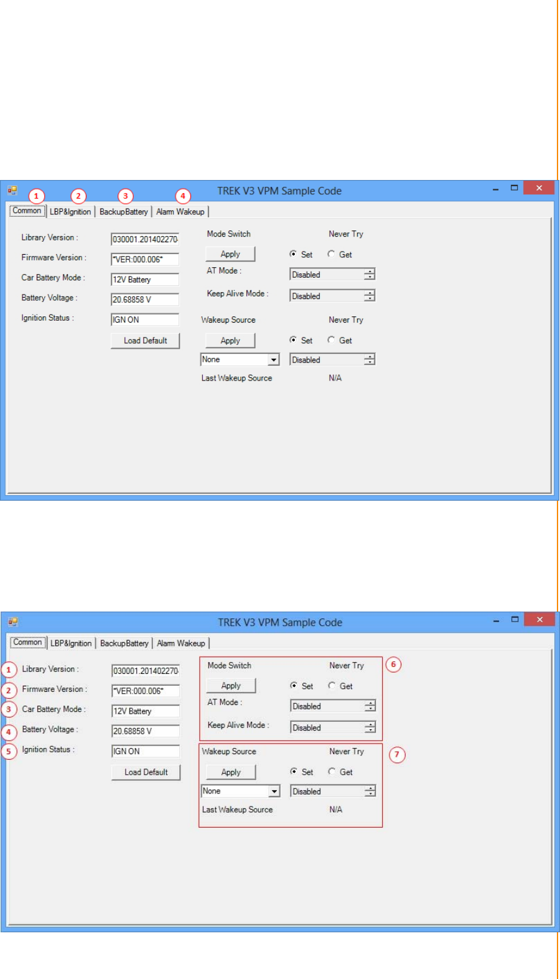Click the AT Mode spinner arrows in the bottom window
560x979 pixels.
click(370, 706)
